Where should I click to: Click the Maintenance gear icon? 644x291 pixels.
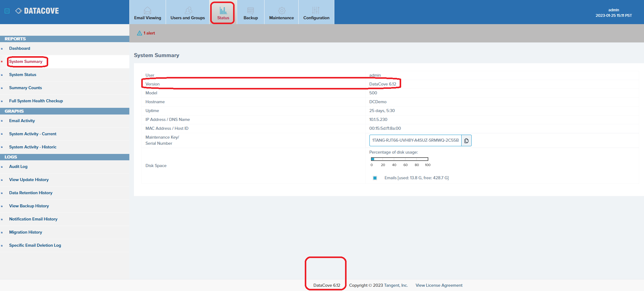[282, 11]
